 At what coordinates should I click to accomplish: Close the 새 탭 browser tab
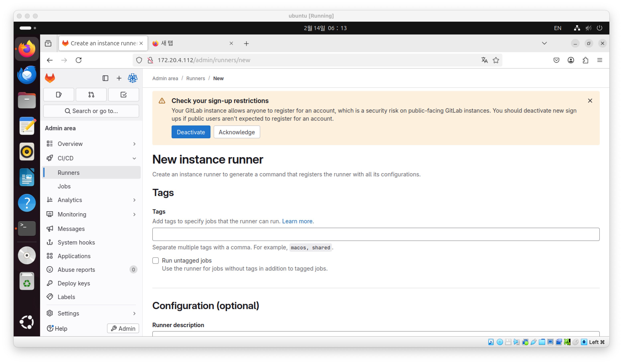231,43
